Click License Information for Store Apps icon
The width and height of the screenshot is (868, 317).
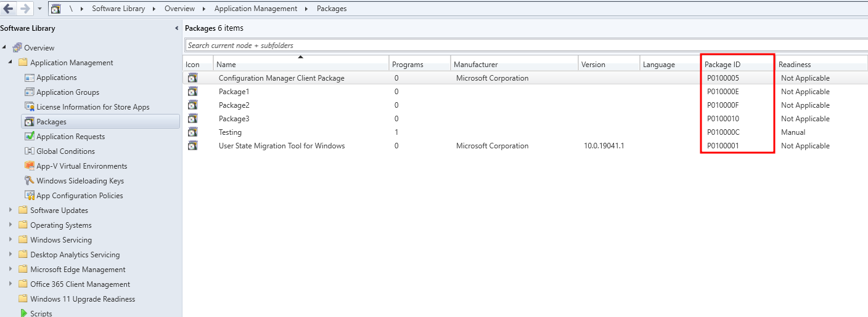click(30, 107)
